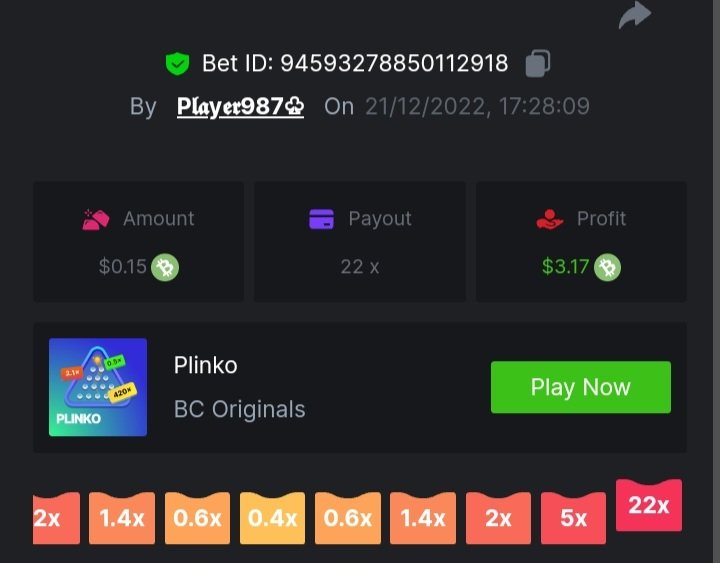Viewport: 720px width, 563px height.
Task: Open the Player987 profile link
Action: click(x=240, y=107)
